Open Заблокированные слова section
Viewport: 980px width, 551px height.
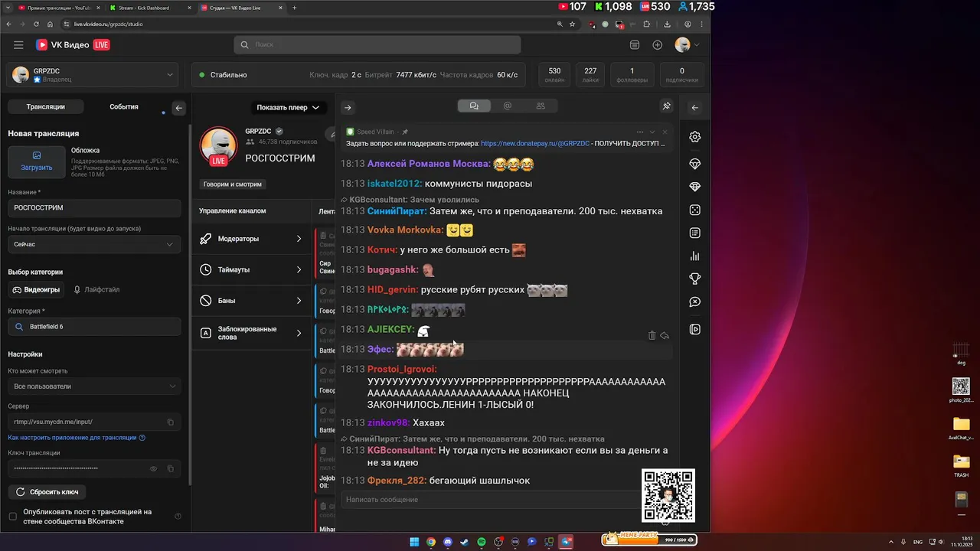[253, 333]
